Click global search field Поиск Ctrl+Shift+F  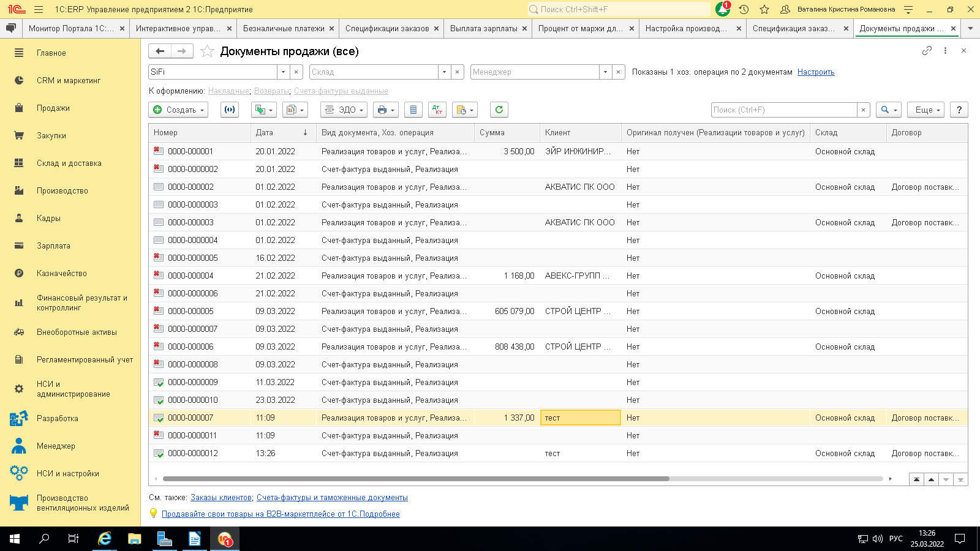pyautogui.click(x=619, y=9)
